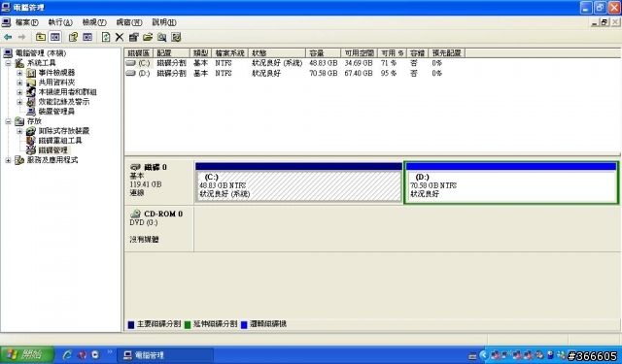This screenshot has width=622, height=364.
Task: Expand the quick launch overflow chevron
Action: (110, 351)
